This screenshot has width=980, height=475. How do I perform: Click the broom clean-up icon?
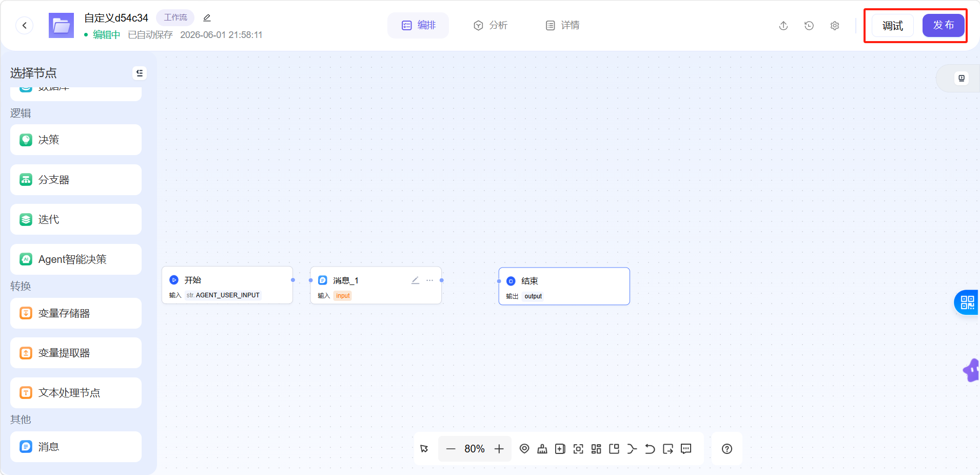pos(542,449)
